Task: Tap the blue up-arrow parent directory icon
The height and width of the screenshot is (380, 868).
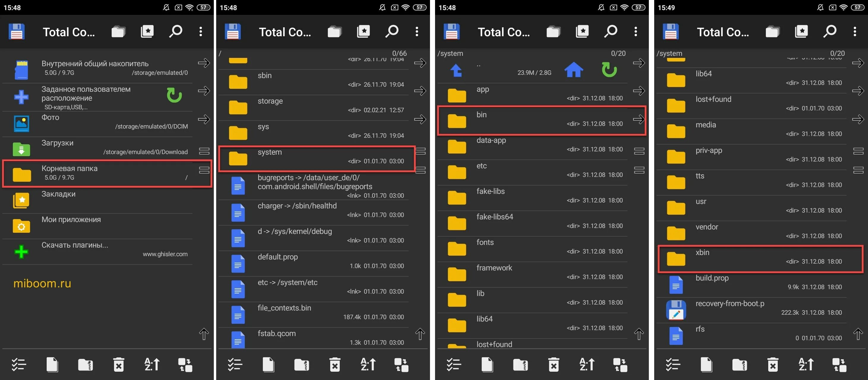Action: (x=456, y=70)
